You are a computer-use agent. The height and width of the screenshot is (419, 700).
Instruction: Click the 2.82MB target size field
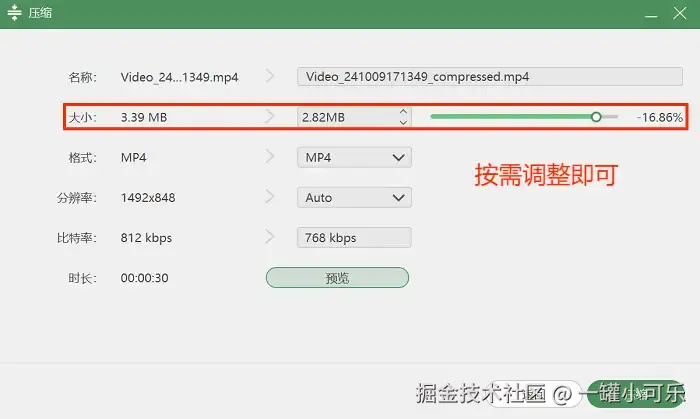click(x=347, y=117)
